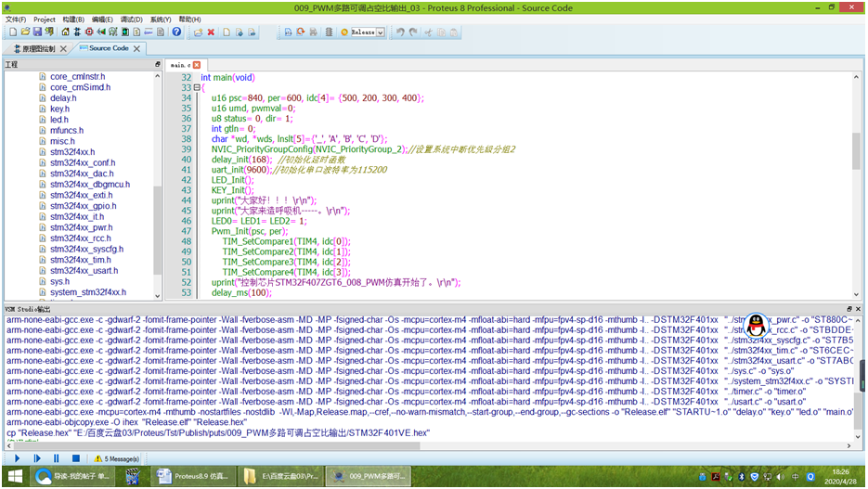
Task: Open the blue Help question mark icon
Action: 176,32
